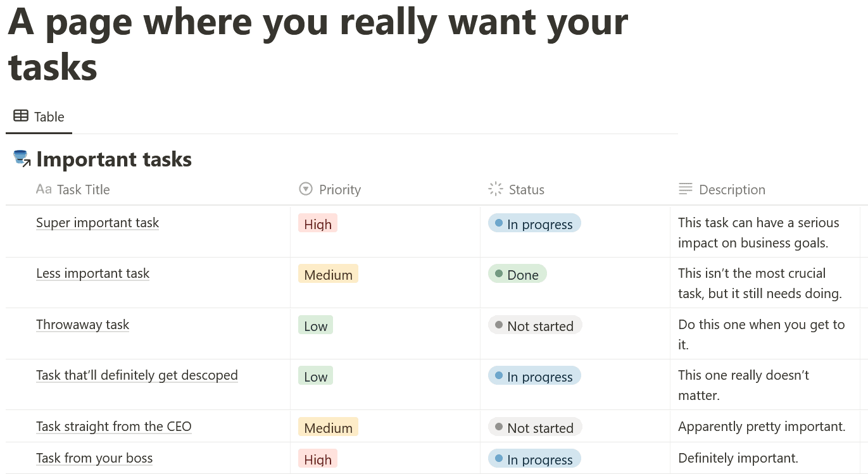Click the Aa icon in the Task Title header
868x474 pixels.
(43, 189)
